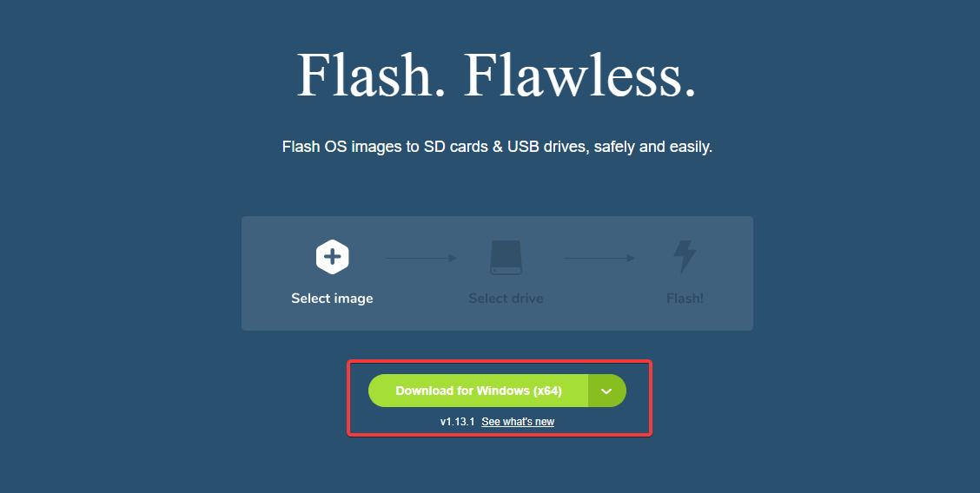The height and width of the screenshot is (493, 980).
Task: Click the lightning bolt Flash icon
Action: click(685, 258)
